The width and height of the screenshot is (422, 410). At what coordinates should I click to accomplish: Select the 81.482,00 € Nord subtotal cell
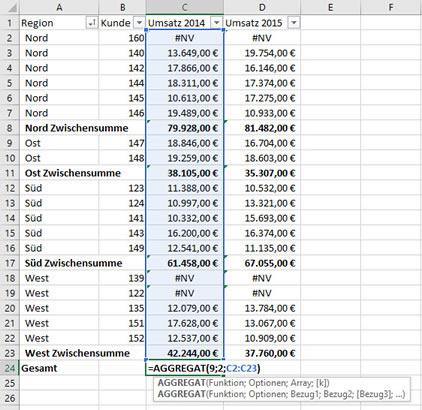[262, 128]
